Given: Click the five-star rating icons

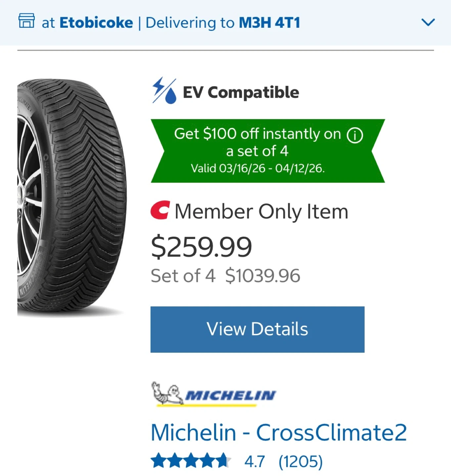Looking at the screenshot, I should (x=190, y=461).
